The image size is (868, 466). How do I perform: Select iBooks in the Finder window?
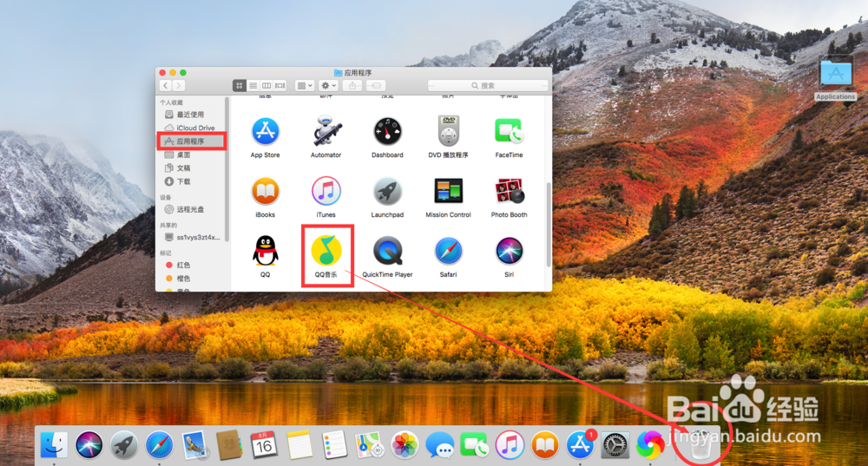pos(265,192)
